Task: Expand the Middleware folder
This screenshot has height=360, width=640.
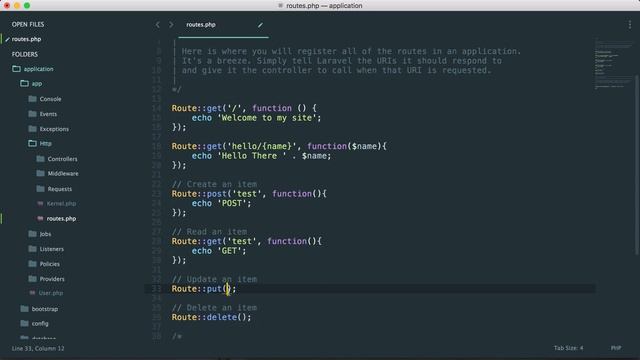Action: (x=63, y=173)
